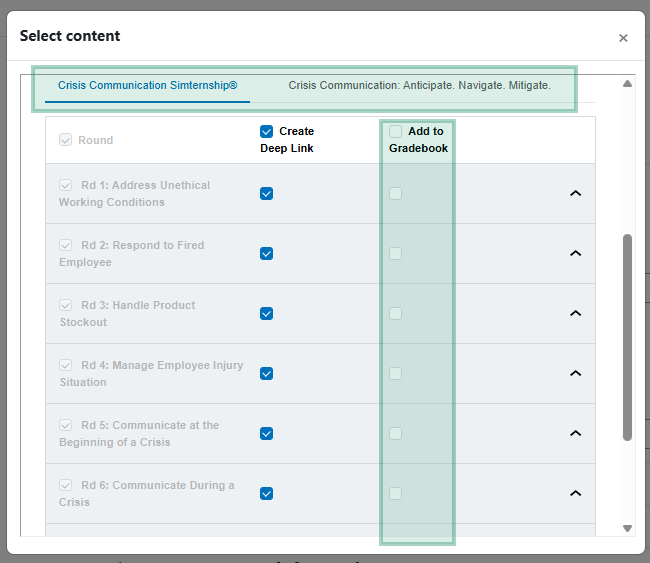Switch to Crisis Communication Simternship® tab
650x563 pixels.
(148, 85)
